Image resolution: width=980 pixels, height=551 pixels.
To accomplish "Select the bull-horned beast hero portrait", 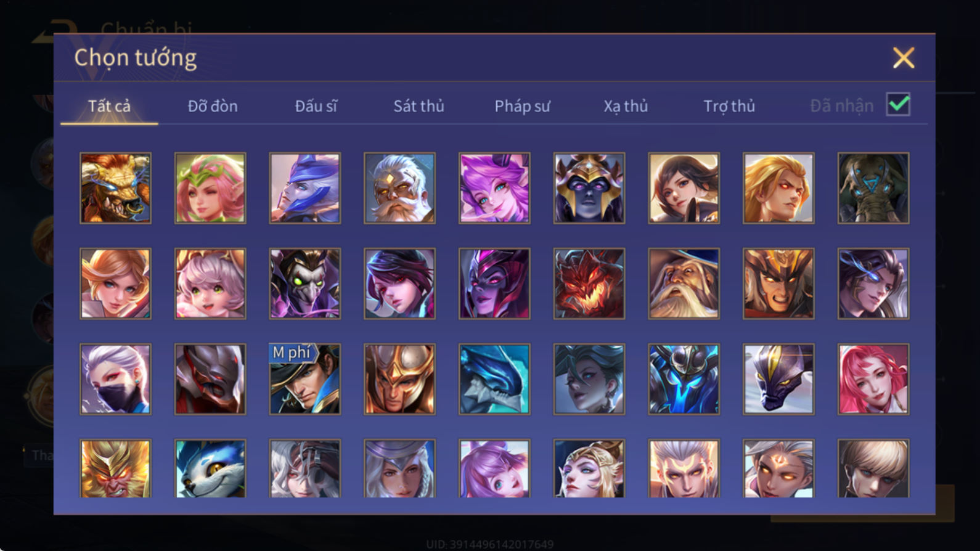I will [x=115, y=188].
